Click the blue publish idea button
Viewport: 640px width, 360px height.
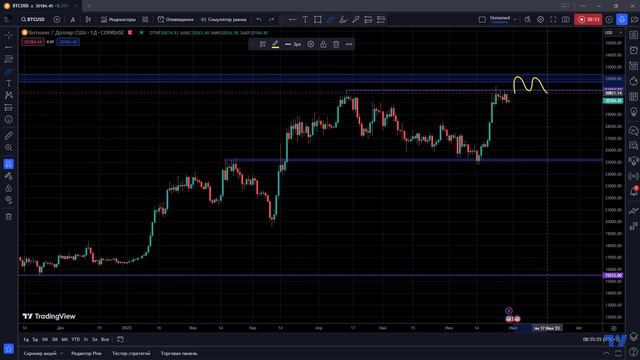tap(622, 20)
